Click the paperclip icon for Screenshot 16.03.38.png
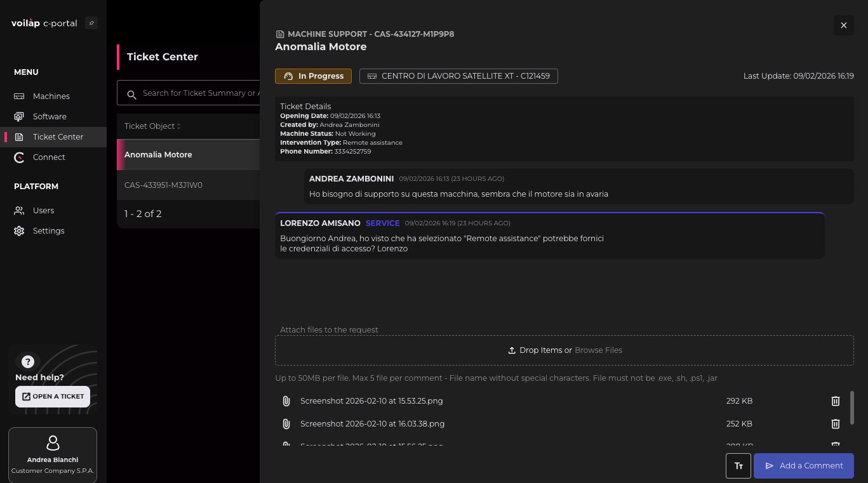The image size is (868, 483). point(286,424)
